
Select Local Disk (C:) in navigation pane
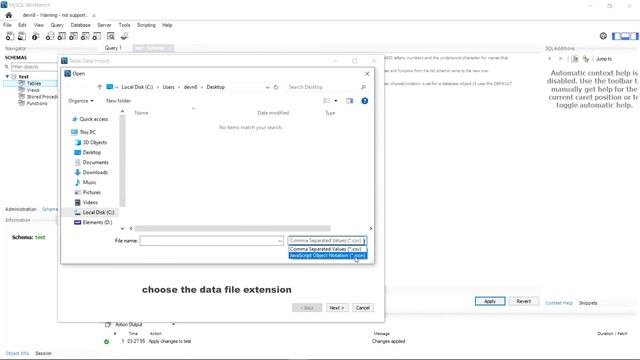coord(98,212)
